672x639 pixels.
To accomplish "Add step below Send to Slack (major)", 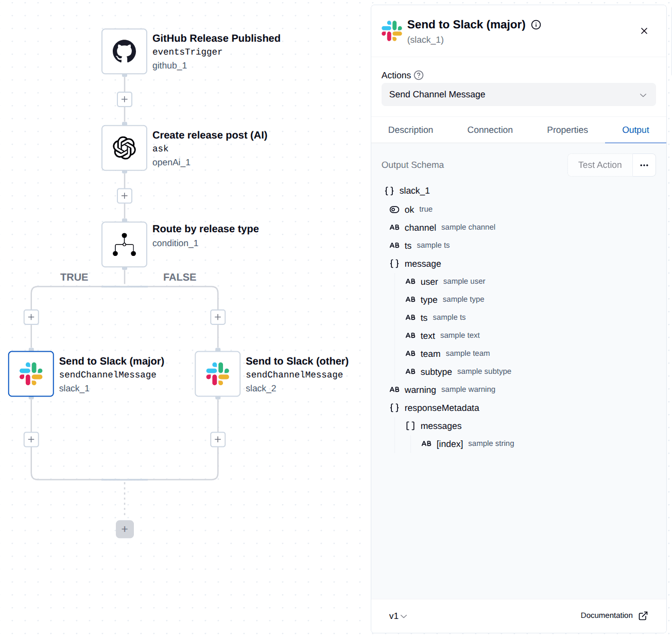I will [31, 440].
